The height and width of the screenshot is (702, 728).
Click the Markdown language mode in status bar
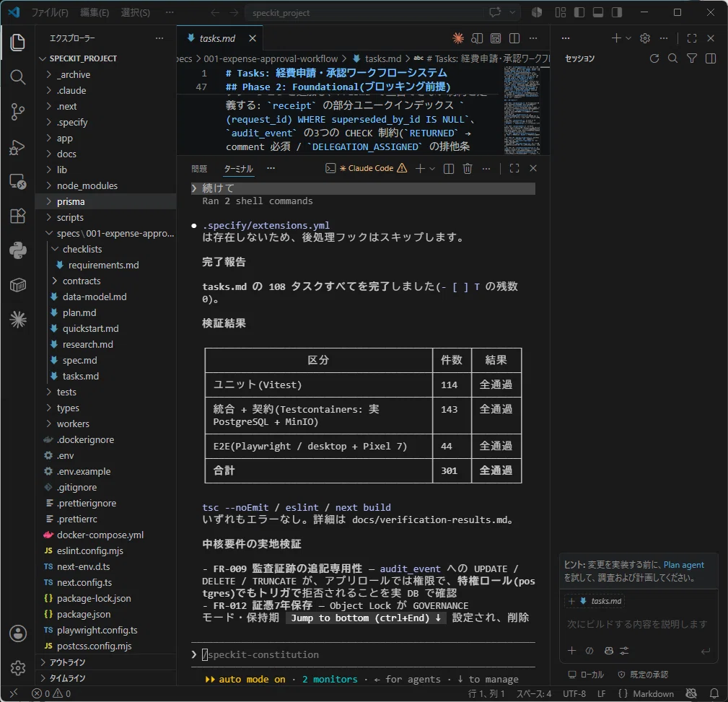(653, 693)
